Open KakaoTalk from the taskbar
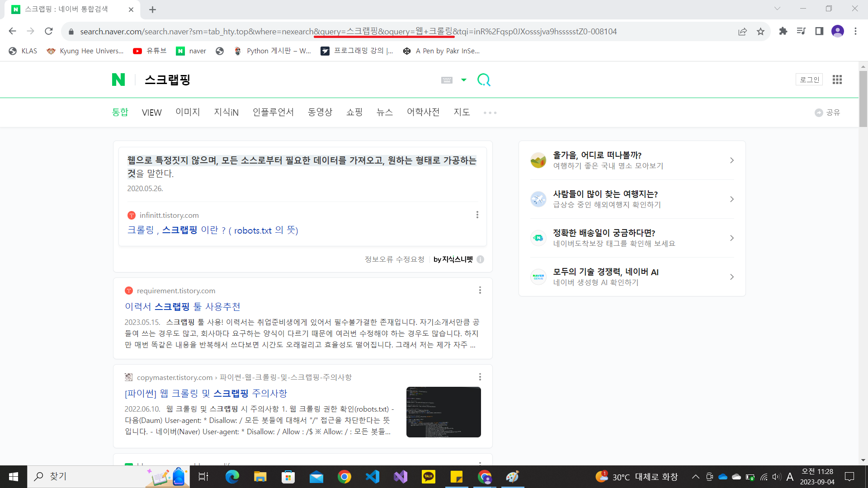The width and height of the screenshot is (868, 488). click(x=428, y=477)
